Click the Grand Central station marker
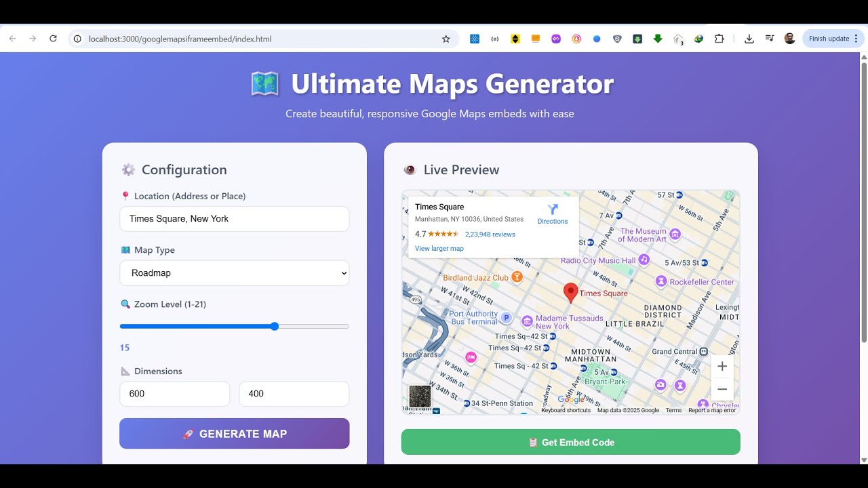Image resolution: width=868 pixels, height=488 pixels. 704,351
